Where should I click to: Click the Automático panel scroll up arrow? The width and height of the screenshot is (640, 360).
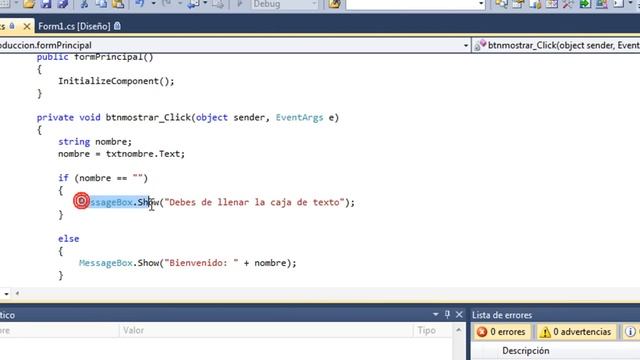[x=458, y=330]
